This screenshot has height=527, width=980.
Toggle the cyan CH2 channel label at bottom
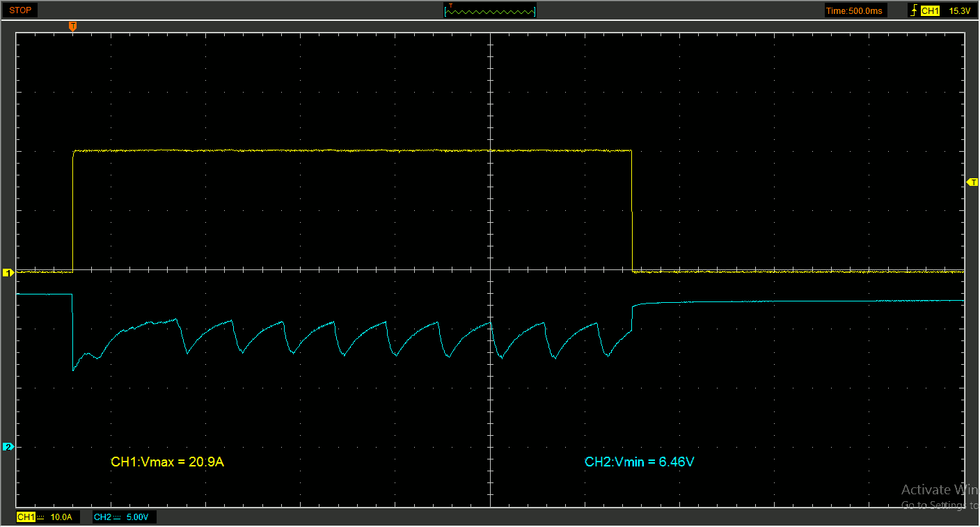[x=102, y=517]
